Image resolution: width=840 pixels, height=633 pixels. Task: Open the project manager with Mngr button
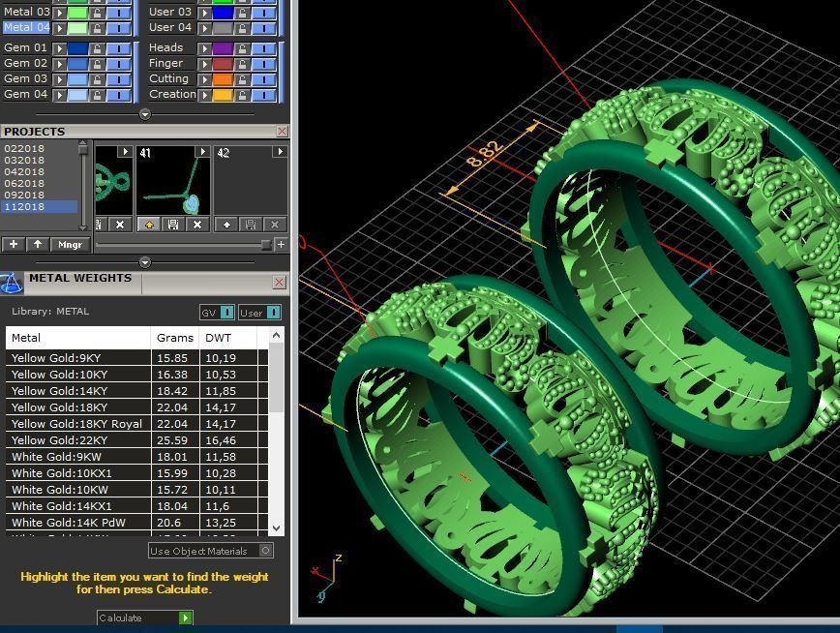70,245
